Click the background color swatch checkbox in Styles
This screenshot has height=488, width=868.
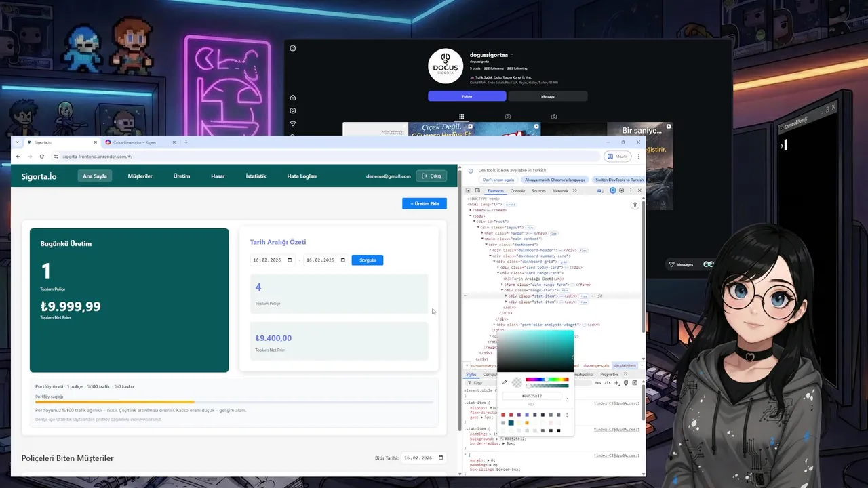[502, 439]
